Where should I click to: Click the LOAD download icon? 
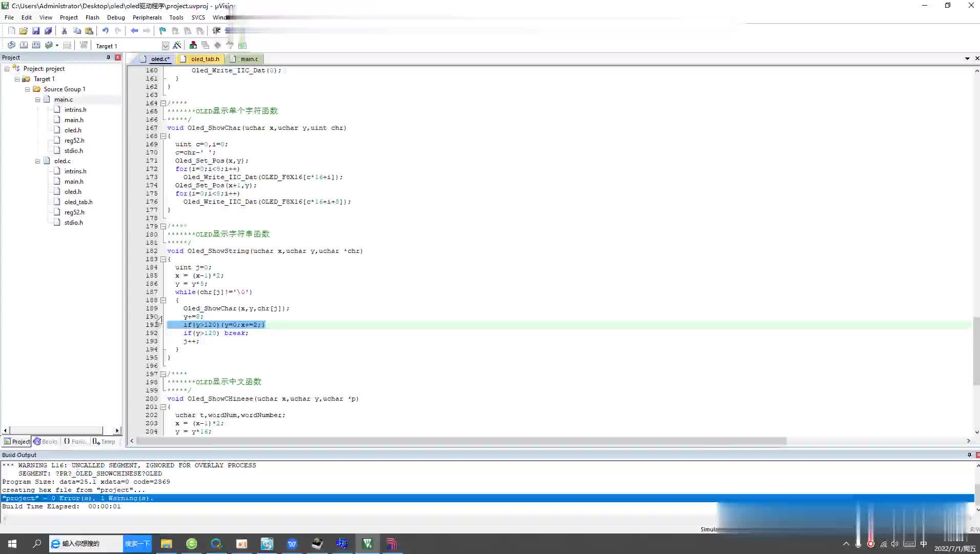(x=84, y=45)
